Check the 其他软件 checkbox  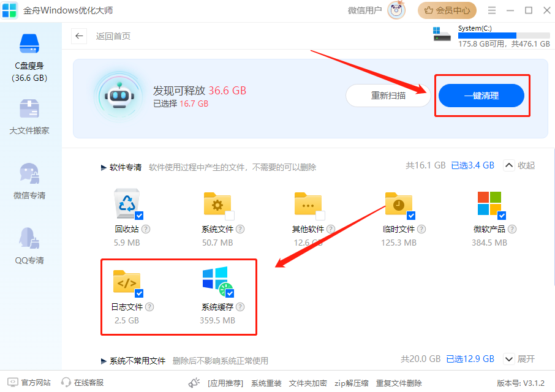pyautogui.click(x=320, y=216)
